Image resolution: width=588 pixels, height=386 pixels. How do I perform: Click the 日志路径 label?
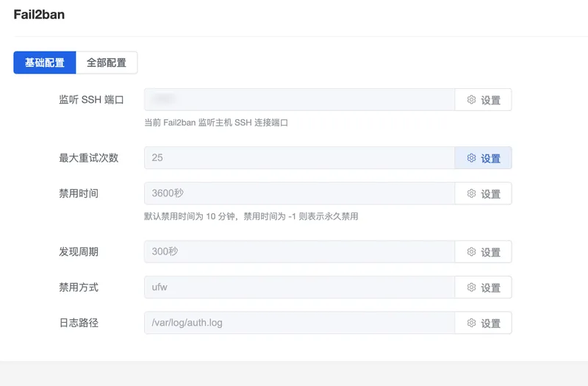coord(79,323)
